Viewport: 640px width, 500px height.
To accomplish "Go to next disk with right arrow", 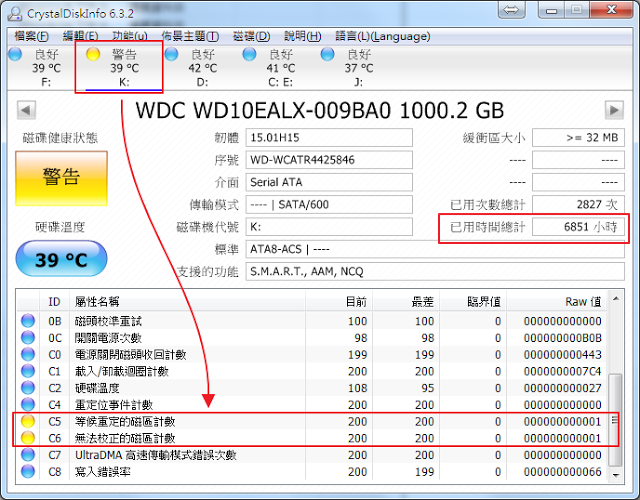I will click(614, 110).
